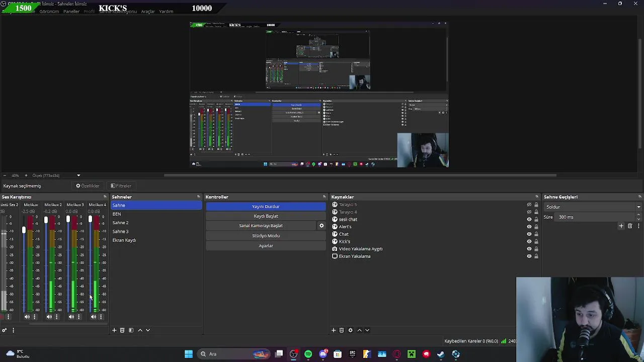This screenshot has width=644, height=362.
Task: Click Kaydı Başlat to start recording
Action: coord(266,216)
